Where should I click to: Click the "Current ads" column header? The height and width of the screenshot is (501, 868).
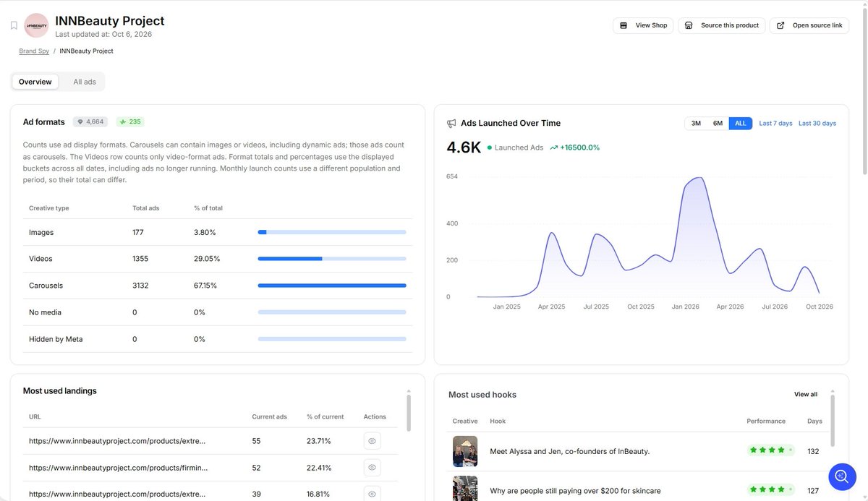[269, 416]
